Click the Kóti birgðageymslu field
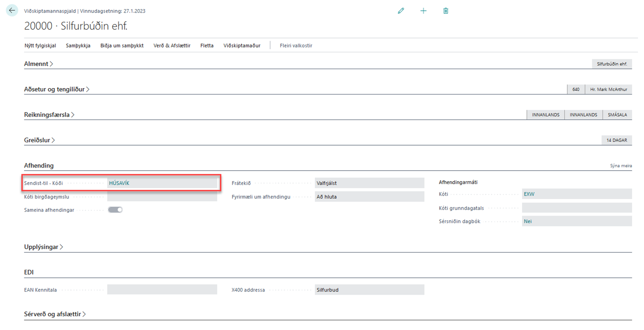 click(162, 197)
